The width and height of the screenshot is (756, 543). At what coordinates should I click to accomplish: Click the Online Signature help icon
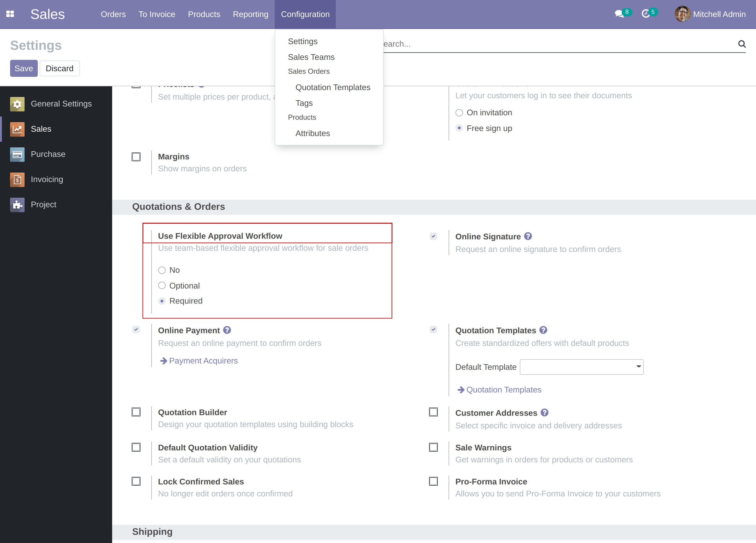(x=528, y=236)
